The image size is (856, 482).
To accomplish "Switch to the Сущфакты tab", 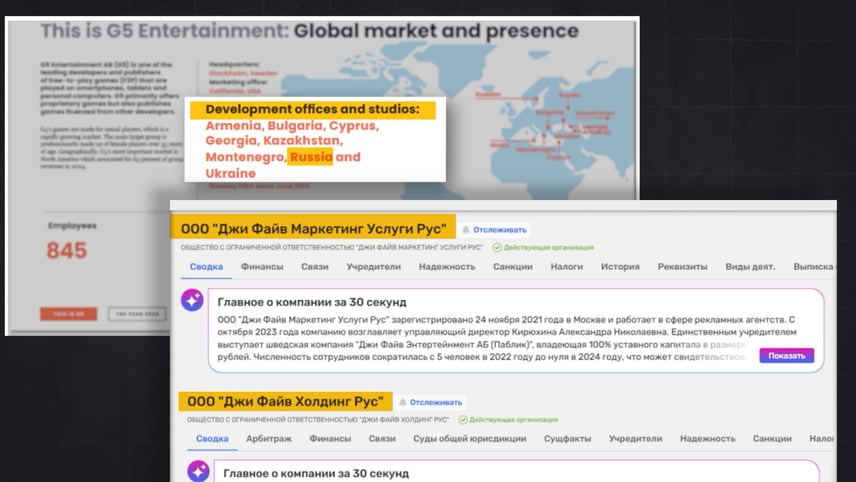I will pyautogui.click(x=567, y=438).
